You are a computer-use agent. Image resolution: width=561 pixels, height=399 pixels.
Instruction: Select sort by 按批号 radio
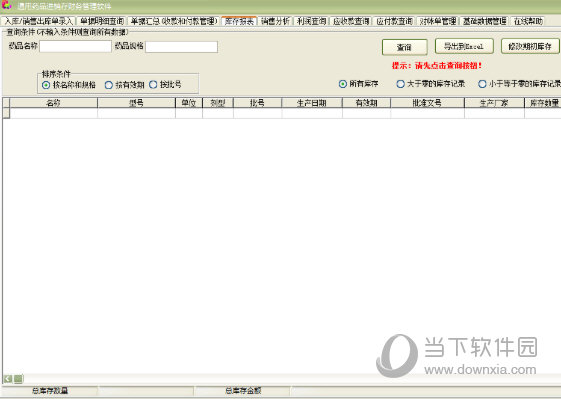click(x=153, y=85)
